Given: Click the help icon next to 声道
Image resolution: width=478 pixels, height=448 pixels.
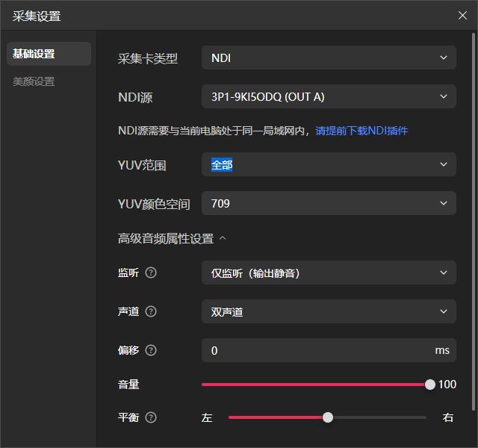Looking at the screenshot, I should point(151,311).
